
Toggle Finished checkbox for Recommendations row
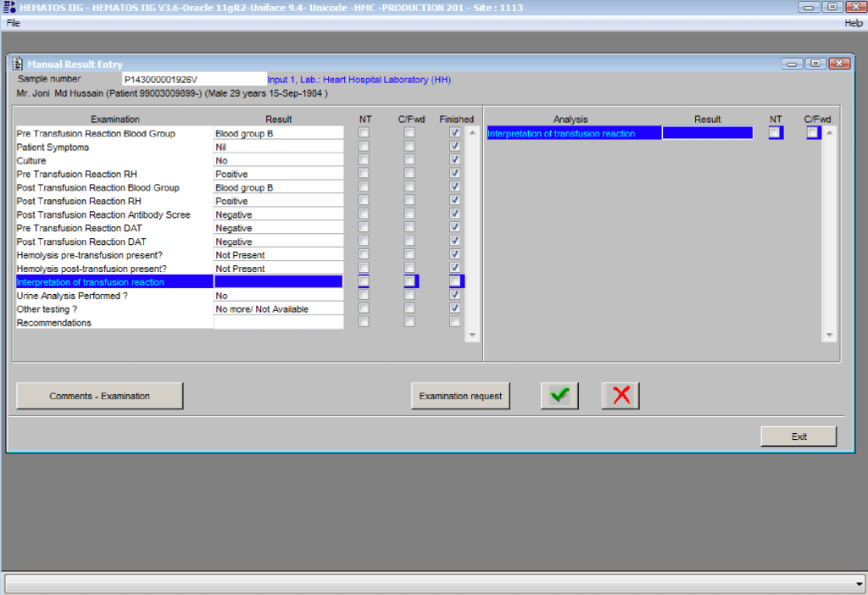coord(455,322)
